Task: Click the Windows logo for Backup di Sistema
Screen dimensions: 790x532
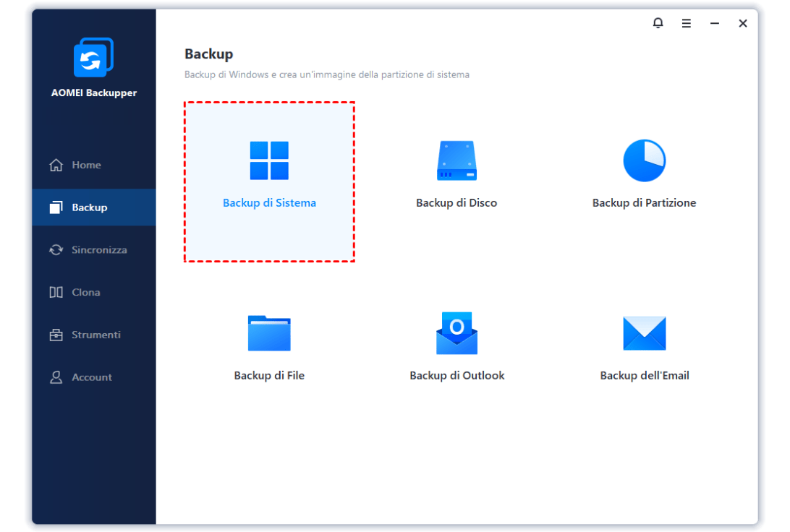Action: (269, 160)
